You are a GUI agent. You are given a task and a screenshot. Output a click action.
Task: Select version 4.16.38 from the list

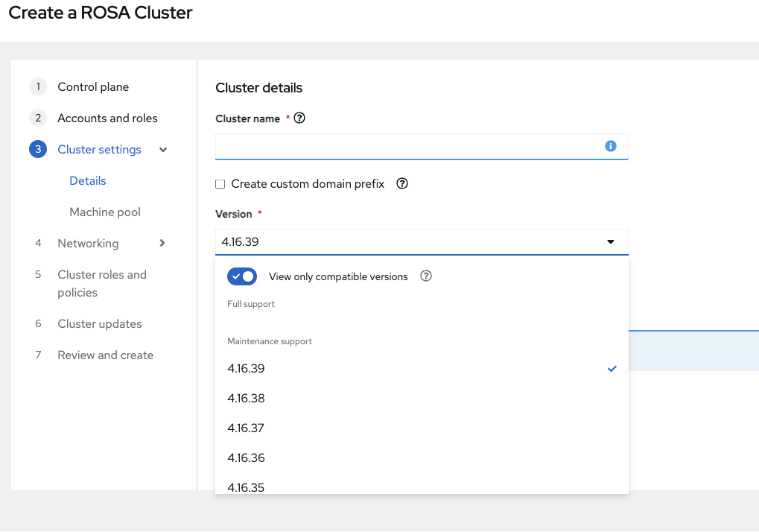[246, 399]
